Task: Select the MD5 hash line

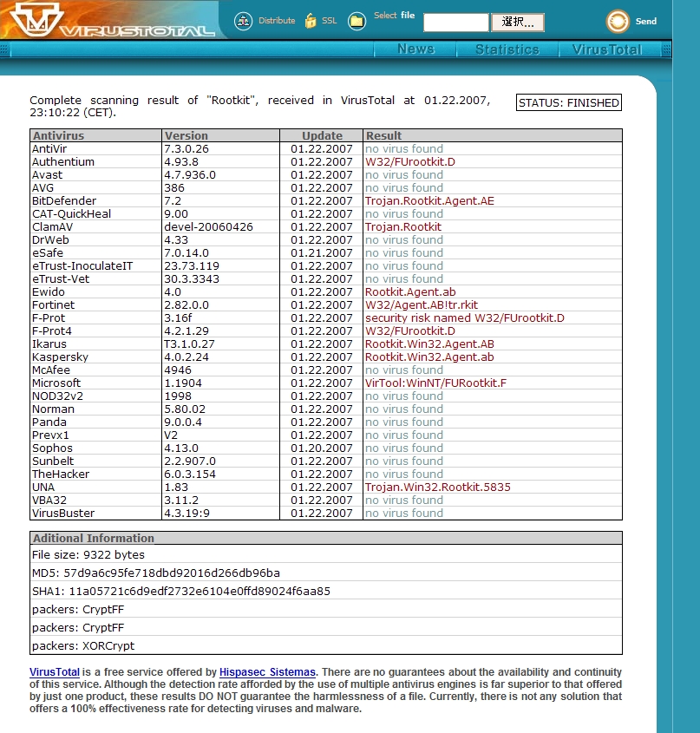Action: [156, 573]
